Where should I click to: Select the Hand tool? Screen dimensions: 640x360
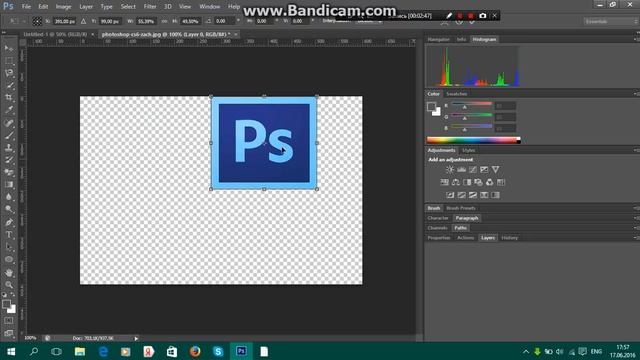[9, 272]
